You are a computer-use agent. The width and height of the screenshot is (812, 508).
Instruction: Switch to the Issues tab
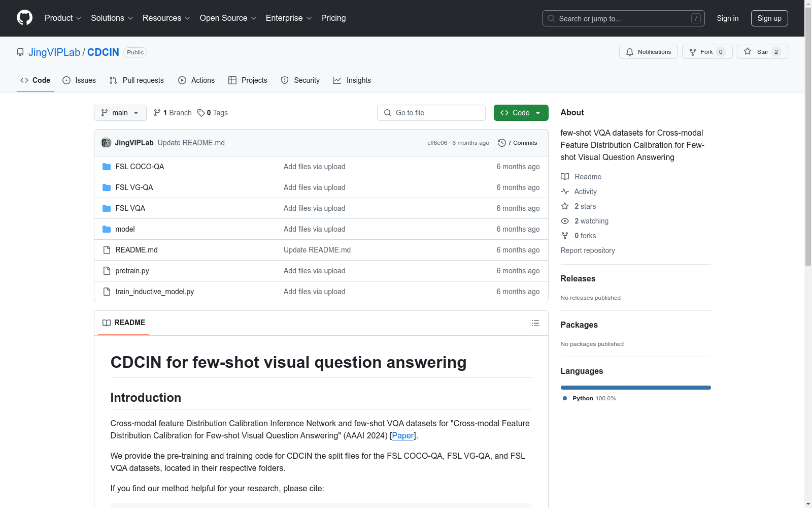(79, 80)
